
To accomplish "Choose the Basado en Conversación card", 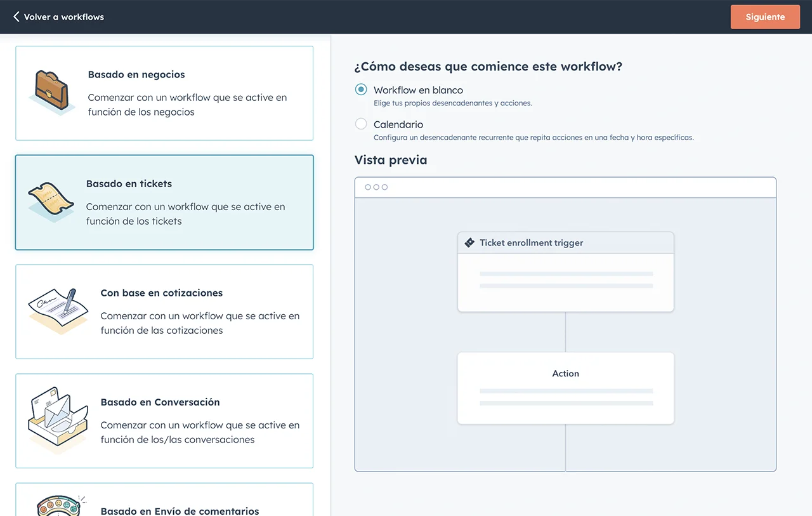I will (x=164, y=421).
